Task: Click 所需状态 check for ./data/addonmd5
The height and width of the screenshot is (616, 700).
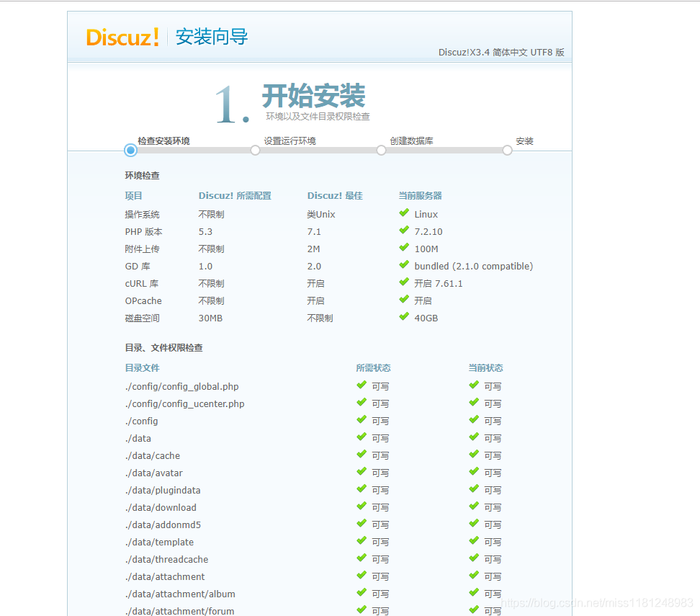Action: click(x=362, y=524)
